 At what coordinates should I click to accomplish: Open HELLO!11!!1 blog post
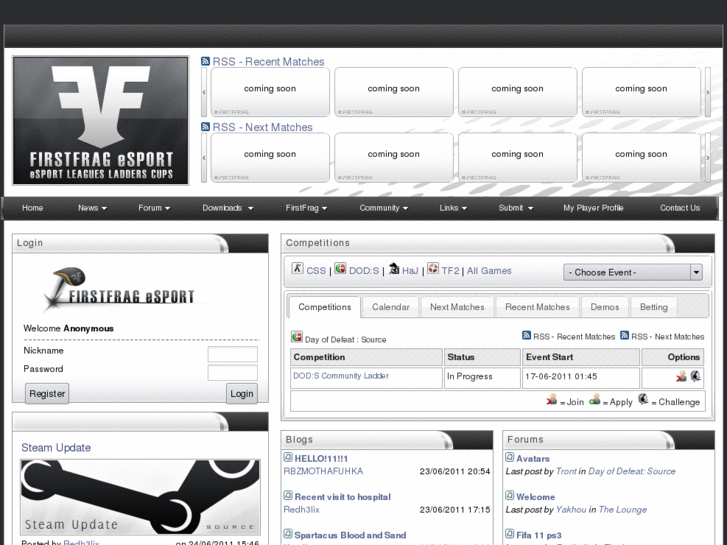tap(321, 458)
